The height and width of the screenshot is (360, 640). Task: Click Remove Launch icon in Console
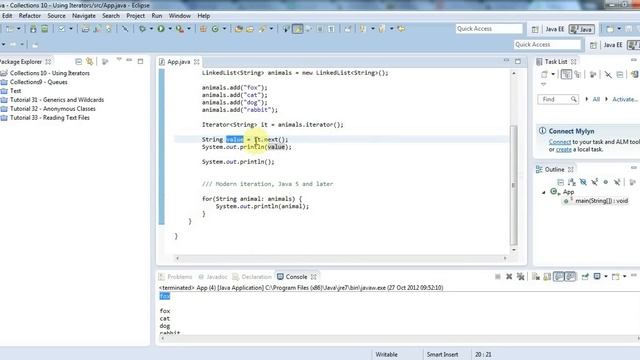509,277
